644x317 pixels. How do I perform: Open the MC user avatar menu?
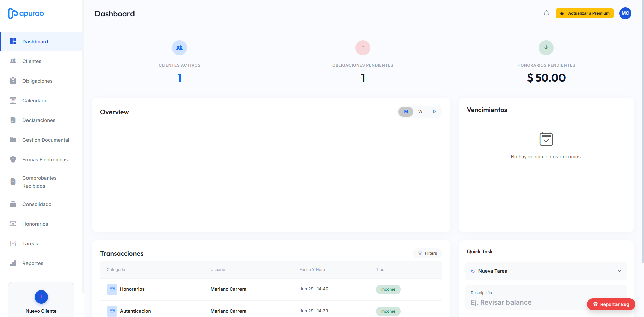(x=625, y=13)
